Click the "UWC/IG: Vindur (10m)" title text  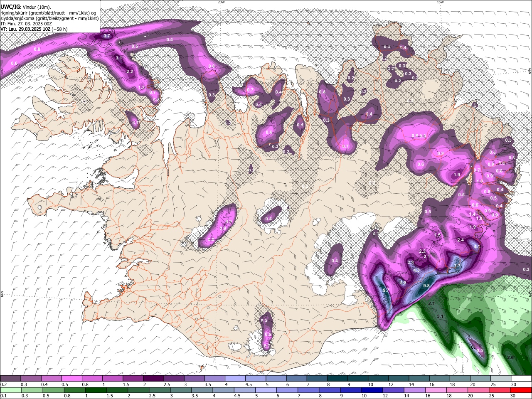26,7
